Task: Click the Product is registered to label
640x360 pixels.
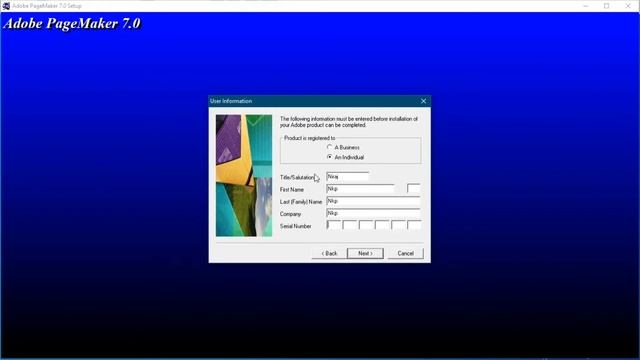Action: point(309,138)
